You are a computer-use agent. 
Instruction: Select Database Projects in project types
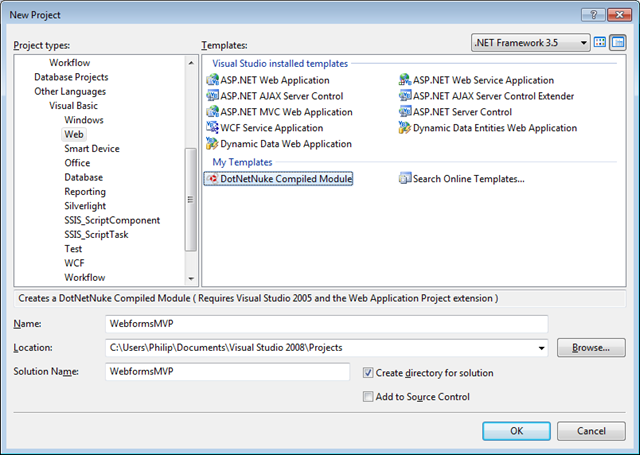click(71, 77)
